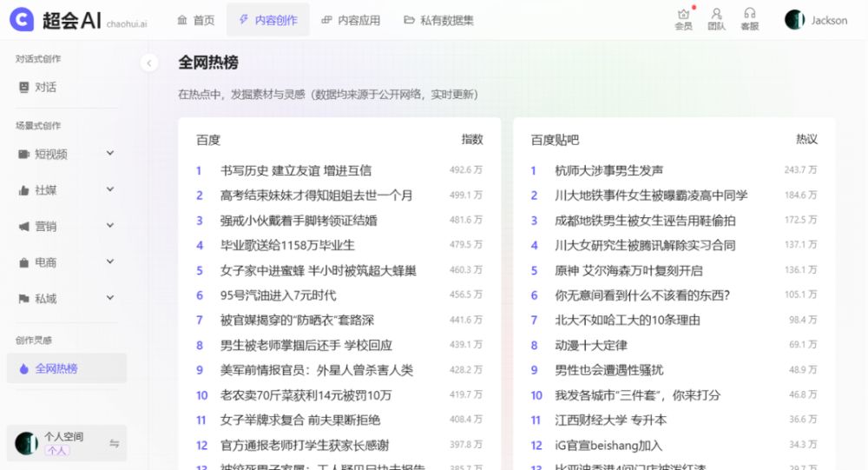Open 江西财经大学 专升本 post
The width and height of the screenshot is (868, 470).
[x=610, y=420]
